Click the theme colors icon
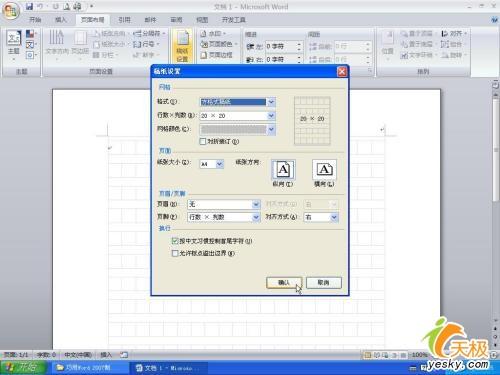 30,34
